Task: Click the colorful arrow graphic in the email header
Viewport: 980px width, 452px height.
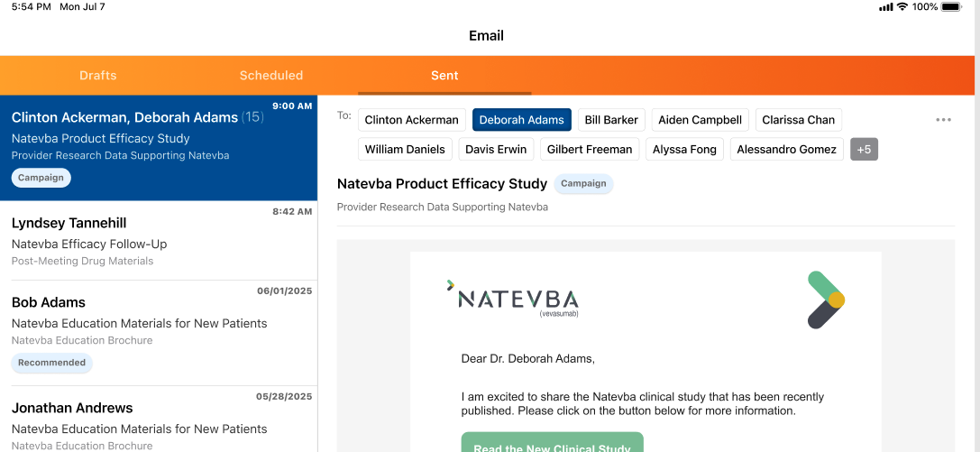Action: tap(825, 300)
